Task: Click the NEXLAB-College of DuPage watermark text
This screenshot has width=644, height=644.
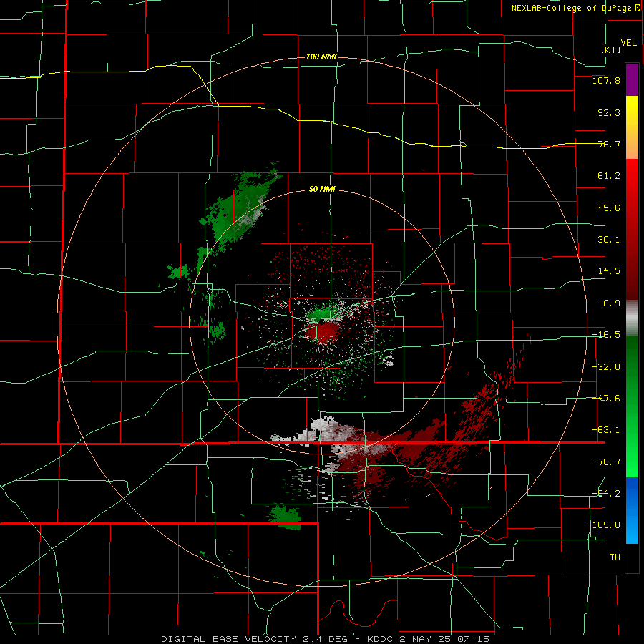Action: click(x=576, y=8)
